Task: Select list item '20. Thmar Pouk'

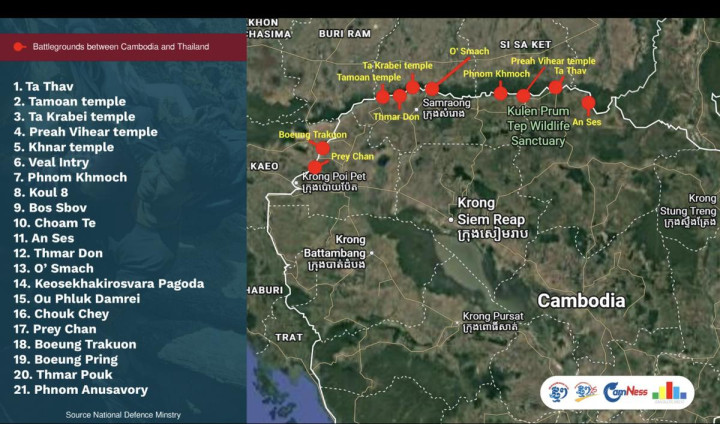Action: (63, 374)
